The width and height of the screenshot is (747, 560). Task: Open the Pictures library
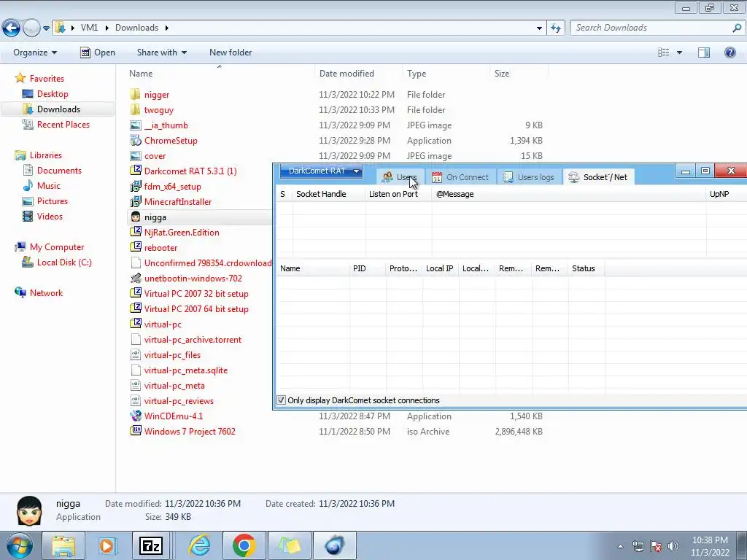point(53,201)
